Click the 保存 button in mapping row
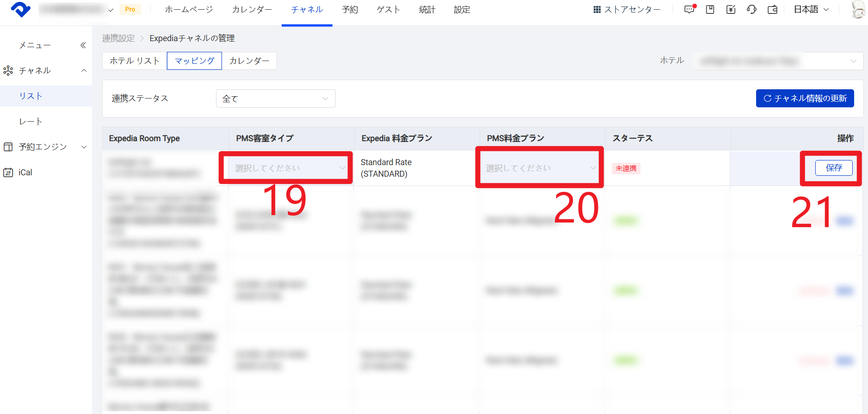Screen dimensions: 868x414 pyautogui.click(x=834, y=167)
